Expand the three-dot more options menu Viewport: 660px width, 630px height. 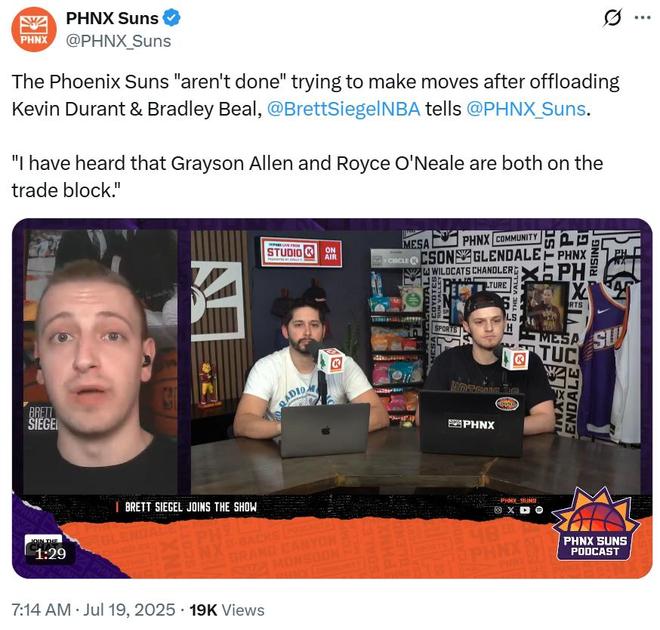(642, 18)
